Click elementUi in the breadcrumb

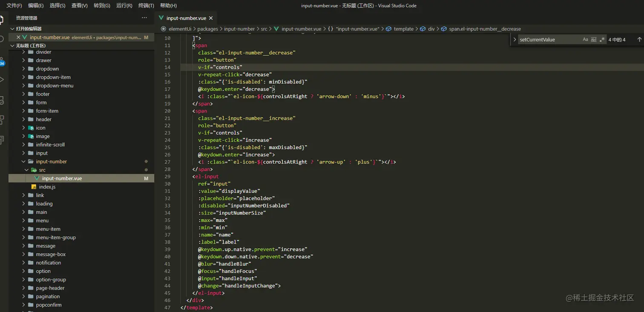[x=180, y=29]
